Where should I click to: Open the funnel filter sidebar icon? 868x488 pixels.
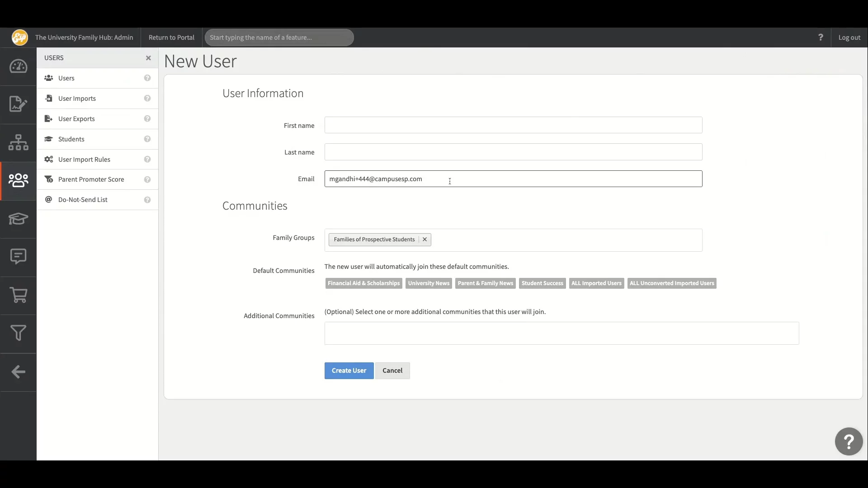pyautogui.click(x=18, y=333)
